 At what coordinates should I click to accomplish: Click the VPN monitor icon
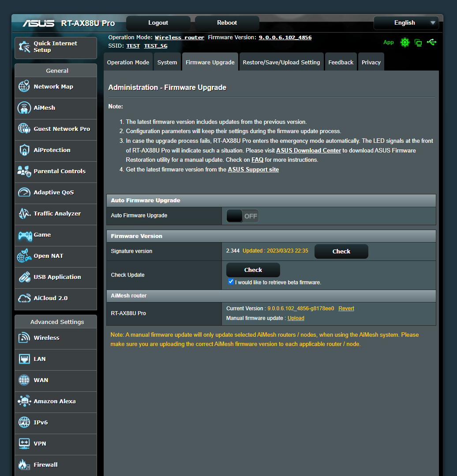[x=24, y=443]
